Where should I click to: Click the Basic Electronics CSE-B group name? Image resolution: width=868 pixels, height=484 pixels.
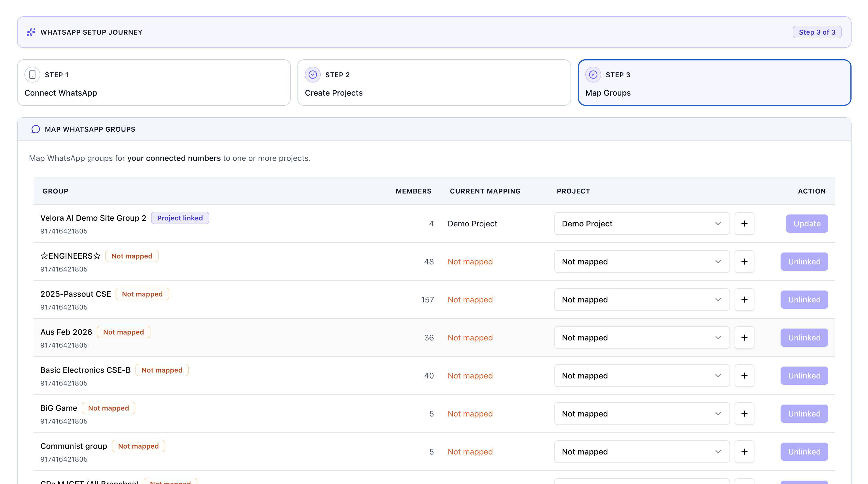click(x=85, y=370)
